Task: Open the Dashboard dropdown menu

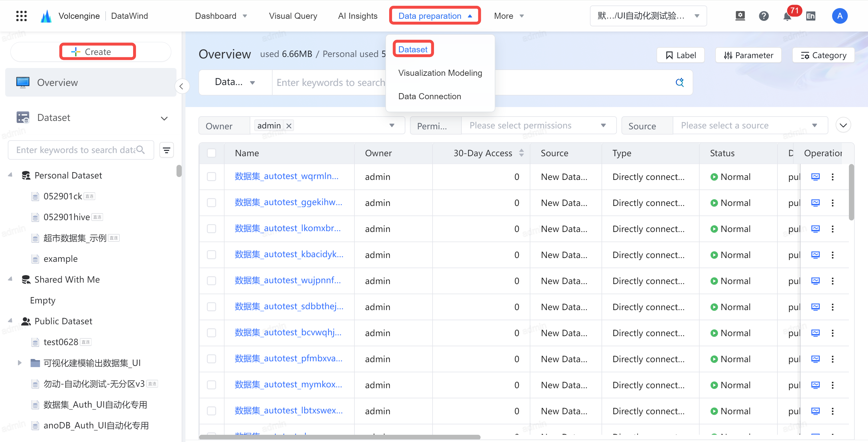Action: tap(221, 16)
